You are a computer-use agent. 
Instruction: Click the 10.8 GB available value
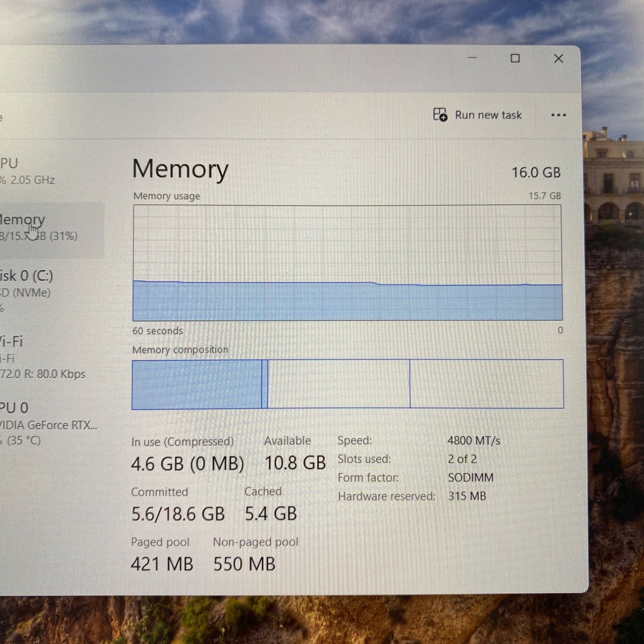(x=295, y=463)
